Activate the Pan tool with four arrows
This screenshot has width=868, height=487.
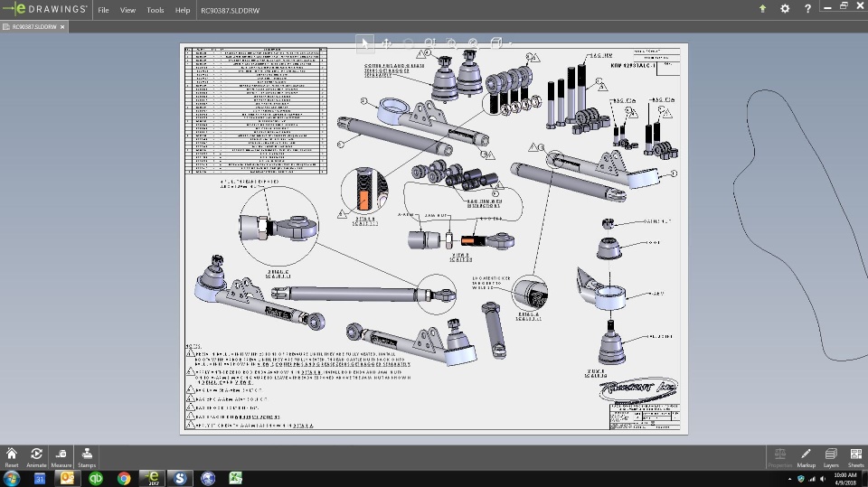coord(386,43)
